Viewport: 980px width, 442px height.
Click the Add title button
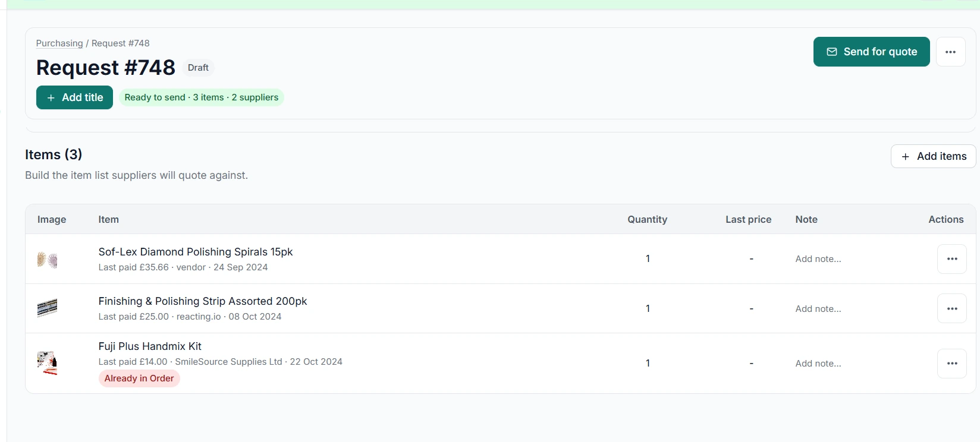[74, 97]
